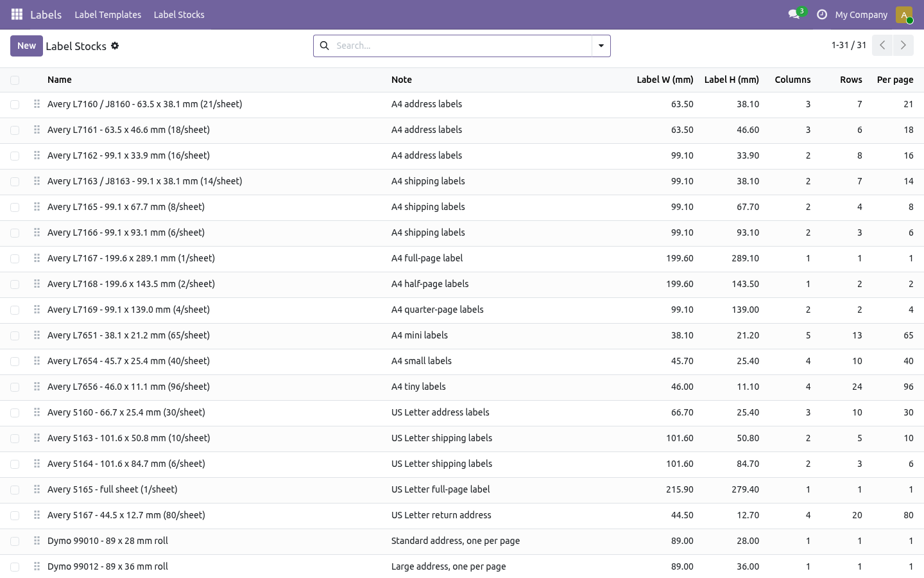Click drag handle for Avery L7651 row
The image size is (924, 578).
coord(37,335)
